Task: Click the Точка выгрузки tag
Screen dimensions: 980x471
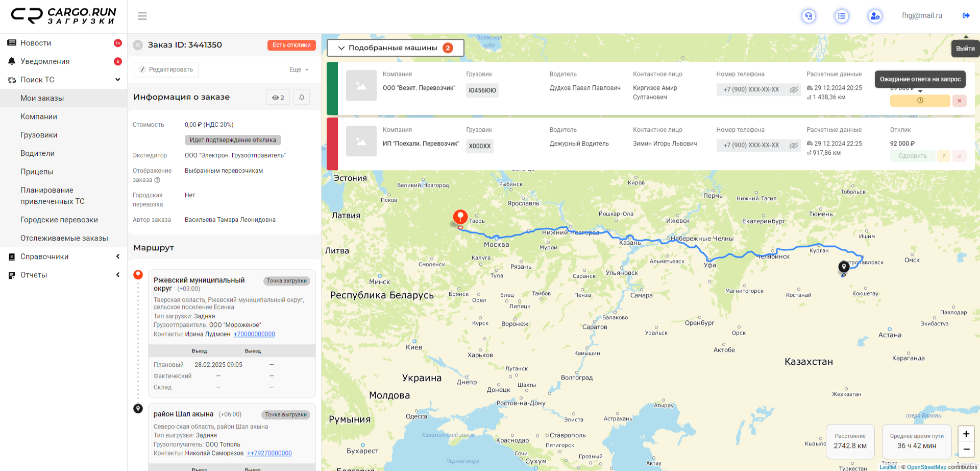Action: [286, 415]
